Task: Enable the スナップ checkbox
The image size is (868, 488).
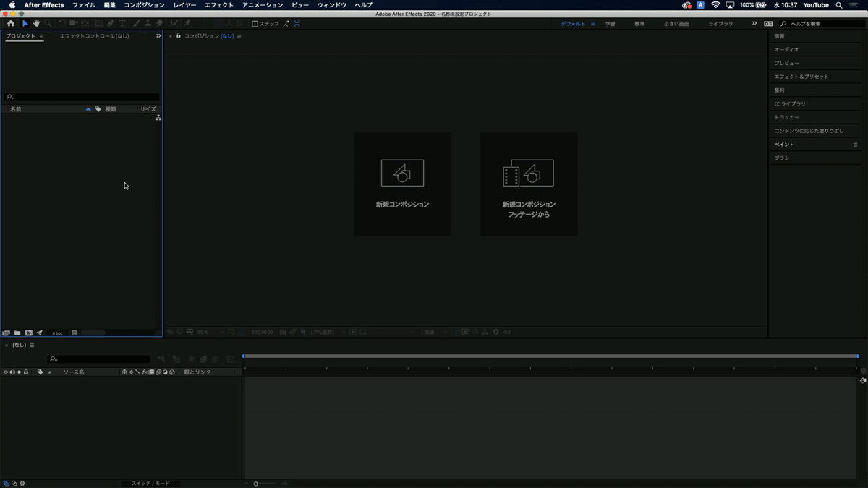Action: pos(255,24)
